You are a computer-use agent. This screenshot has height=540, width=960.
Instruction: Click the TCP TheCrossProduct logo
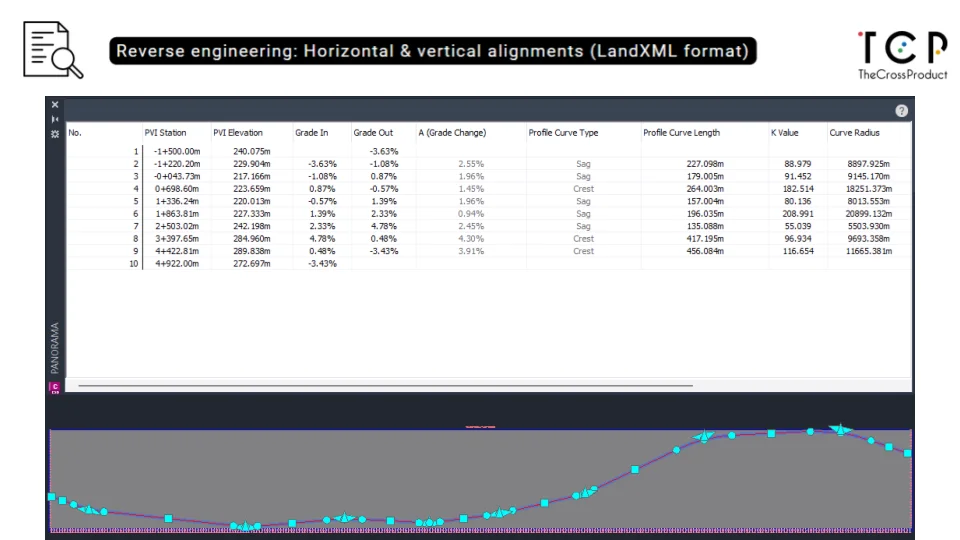[x=901, y=54]
